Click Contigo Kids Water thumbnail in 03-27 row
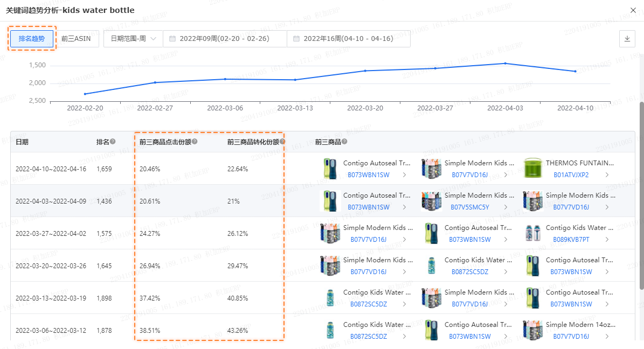The height and width of the screenshot is (349, 644). (x=532, y=233)
